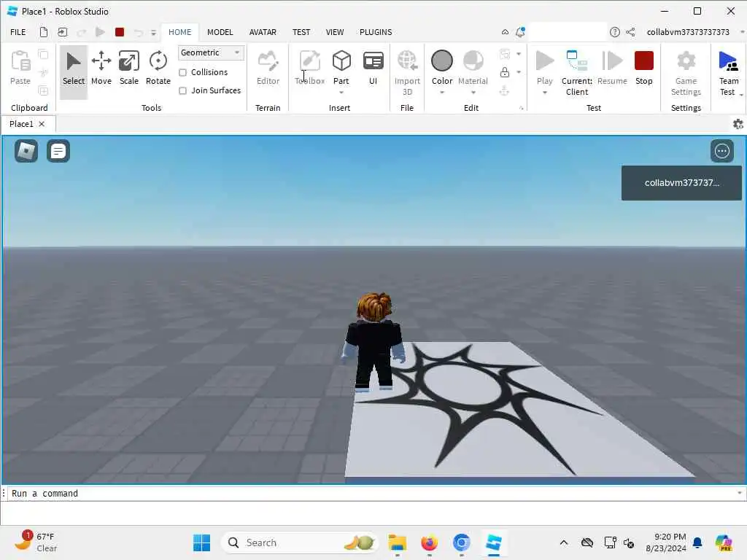Activate the Rotate tool

158,69
